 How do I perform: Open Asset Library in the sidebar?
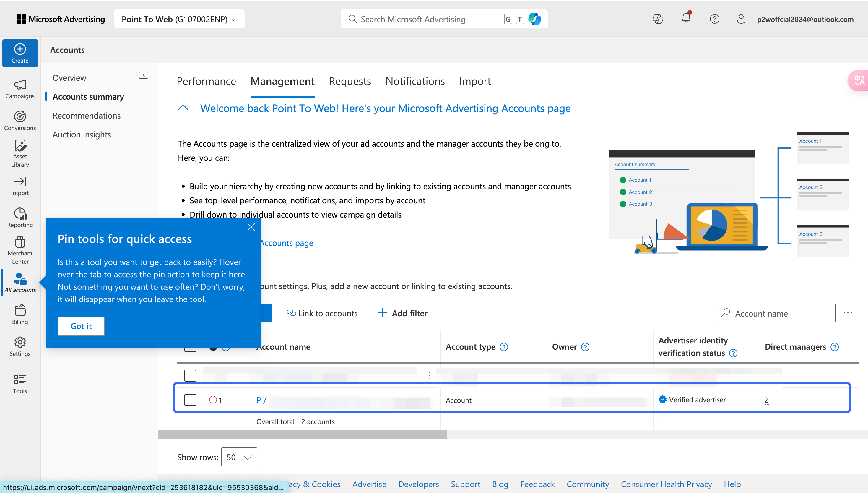[x=20, y=154]
